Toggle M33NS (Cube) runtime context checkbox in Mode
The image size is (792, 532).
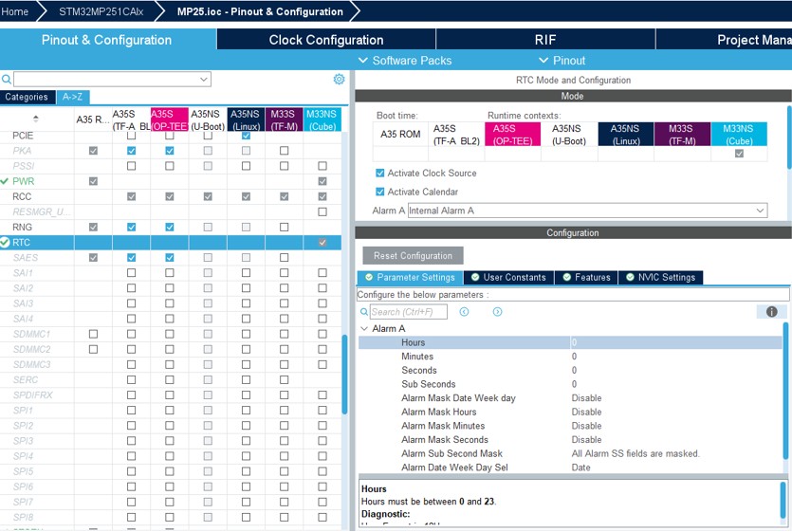(x=739, y=154)
